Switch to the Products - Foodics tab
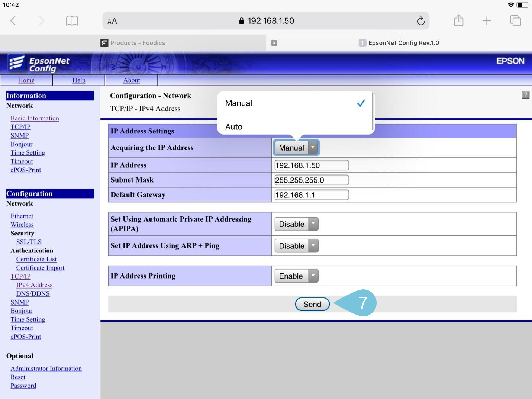532x399 pixels. click(x=137, y=42)
